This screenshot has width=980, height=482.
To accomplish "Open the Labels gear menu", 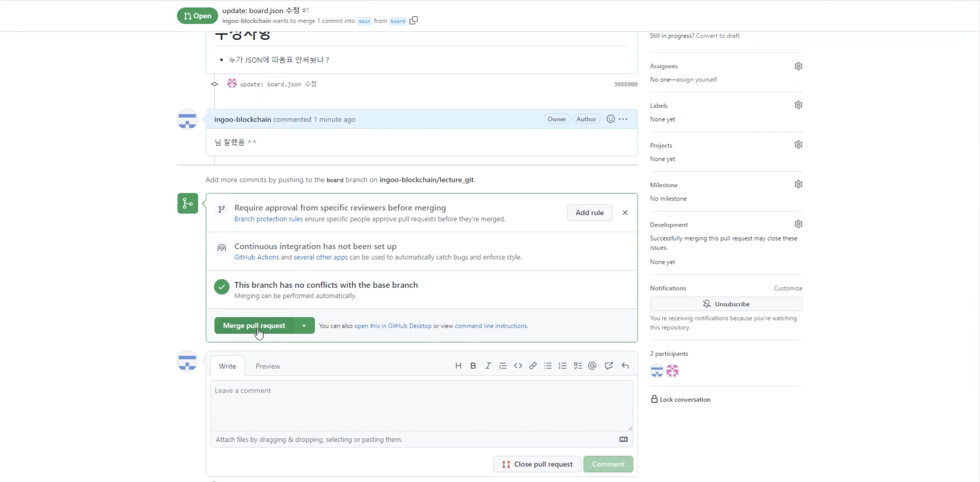I will click(798, 105).
